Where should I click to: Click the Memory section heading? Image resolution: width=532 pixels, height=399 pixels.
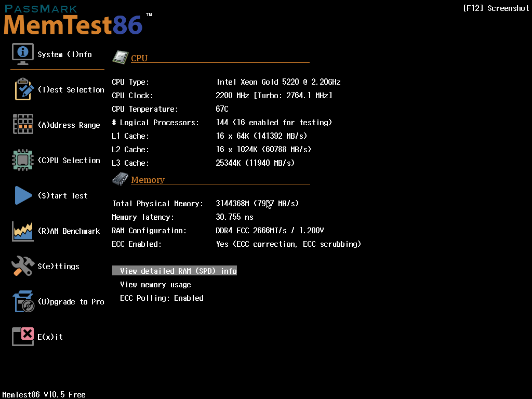coord(148,179)
